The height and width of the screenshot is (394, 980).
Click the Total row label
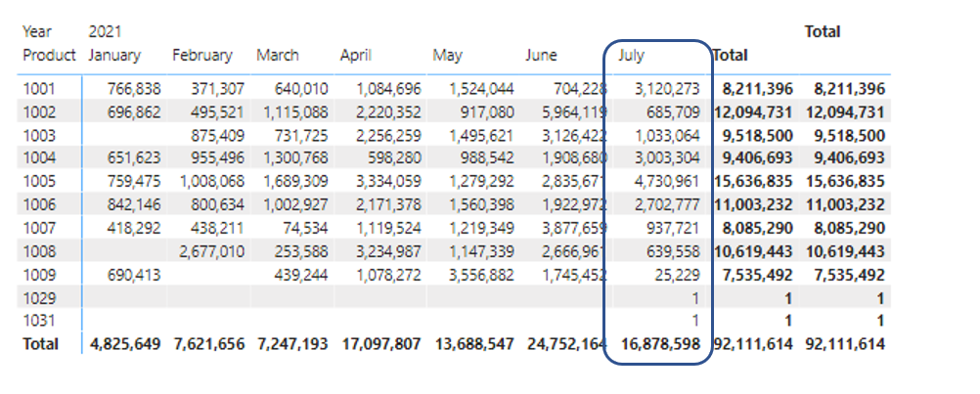pyautogui.click(x=41, y=344)
